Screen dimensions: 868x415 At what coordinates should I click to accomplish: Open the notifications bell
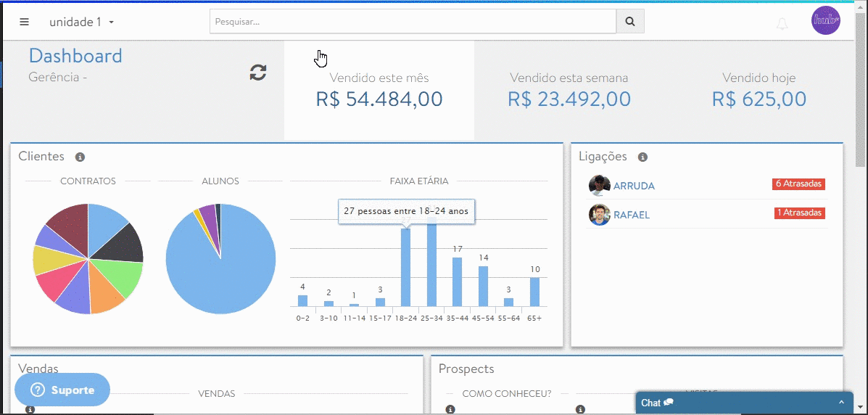pos(782,24)
